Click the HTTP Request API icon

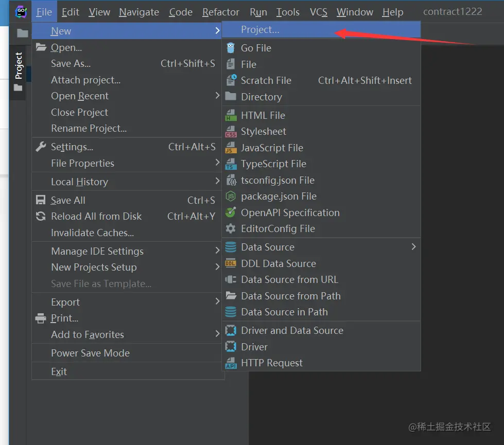231,363
